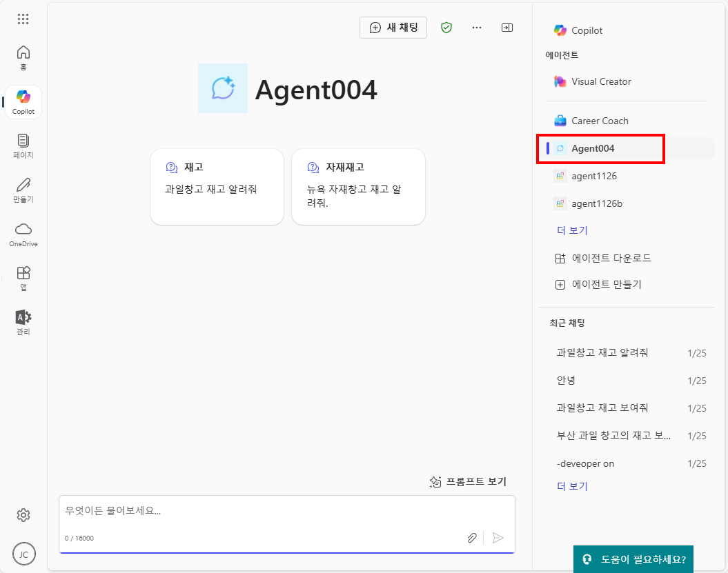This screenshot has height=573, width=728.
Task: Collapse the side panel icon
Action: 507,28
